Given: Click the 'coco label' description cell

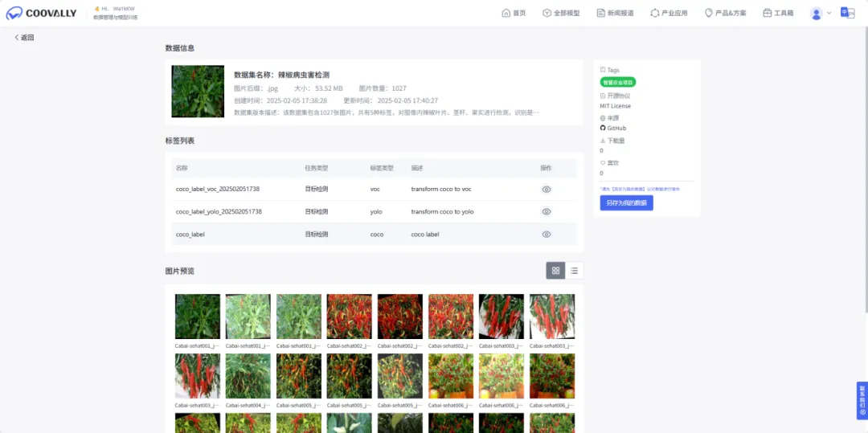Looking at the screenshot, I should [x=425, y=235].
